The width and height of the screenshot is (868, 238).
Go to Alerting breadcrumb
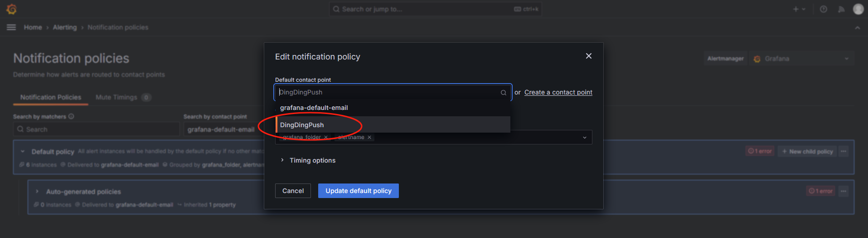pos(65,27)
